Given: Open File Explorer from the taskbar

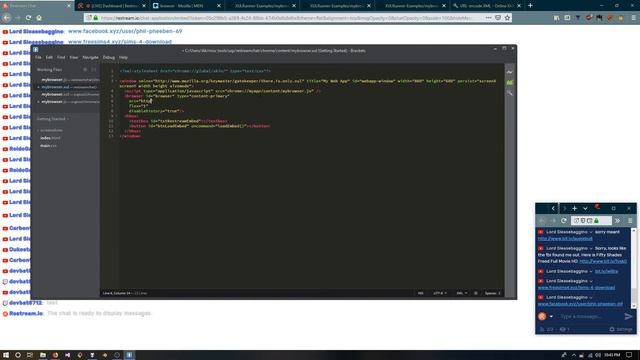Looking at the screenshot, I should pyautogui.click(x=42, y=355).
